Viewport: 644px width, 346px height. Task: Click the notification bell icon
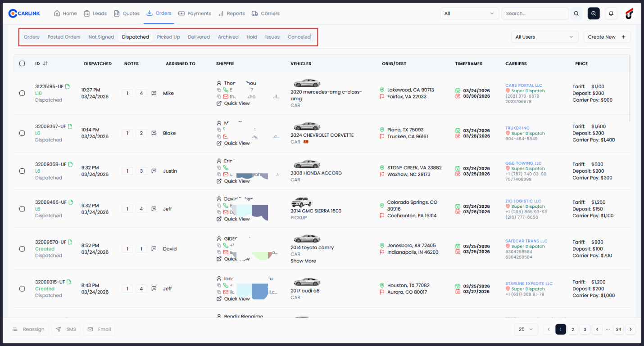click(x=611, y=13)
